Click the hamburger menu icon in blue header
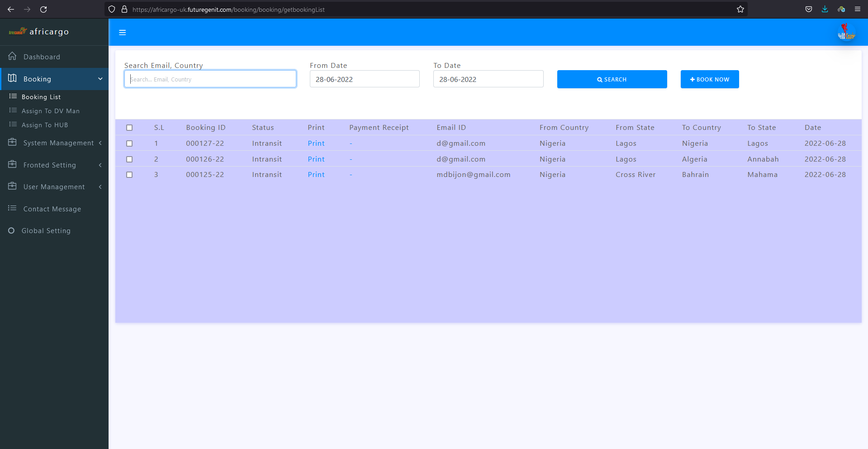This screenshot has height=449, width=868. coord(122,33)
